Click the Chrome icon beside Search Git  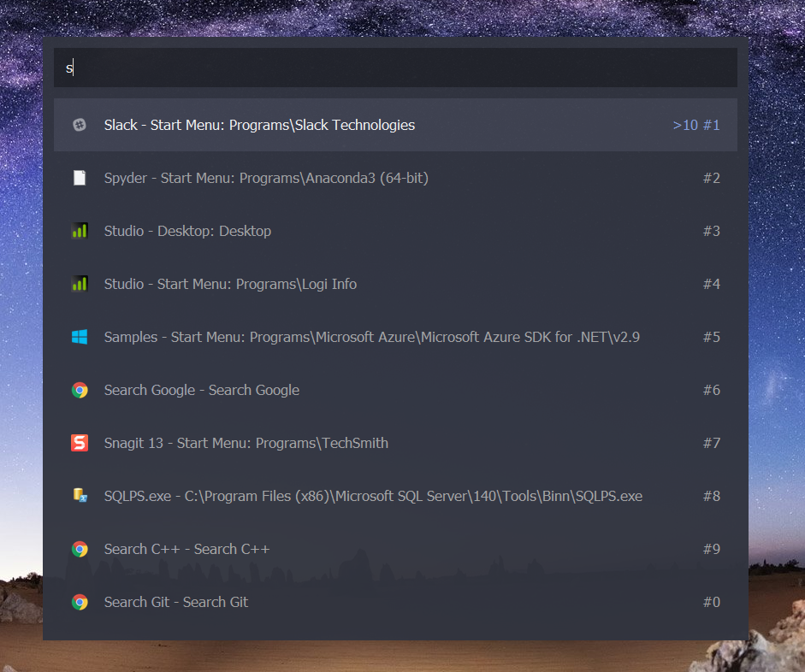pyautogui.click(x=80, y=602)
